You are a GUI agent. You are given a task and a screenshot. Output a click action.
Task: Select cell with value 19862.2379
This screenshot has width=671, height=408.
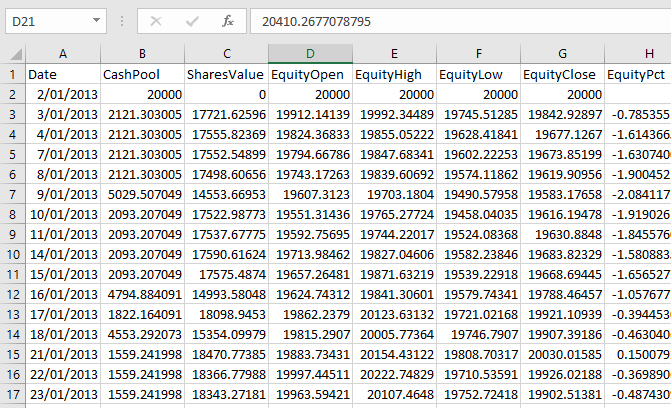310,315
